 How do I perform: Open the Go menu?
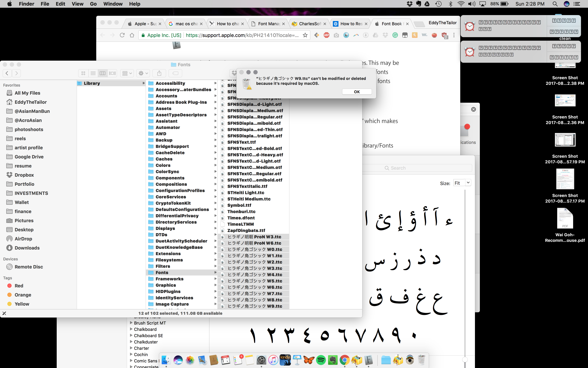coord(93,4)
